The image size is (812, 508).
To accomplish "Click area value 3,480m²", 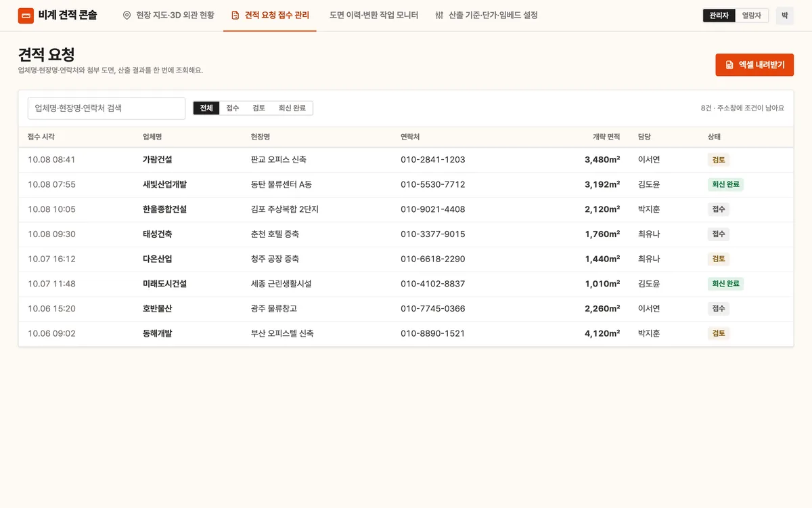I will point(602,160).
